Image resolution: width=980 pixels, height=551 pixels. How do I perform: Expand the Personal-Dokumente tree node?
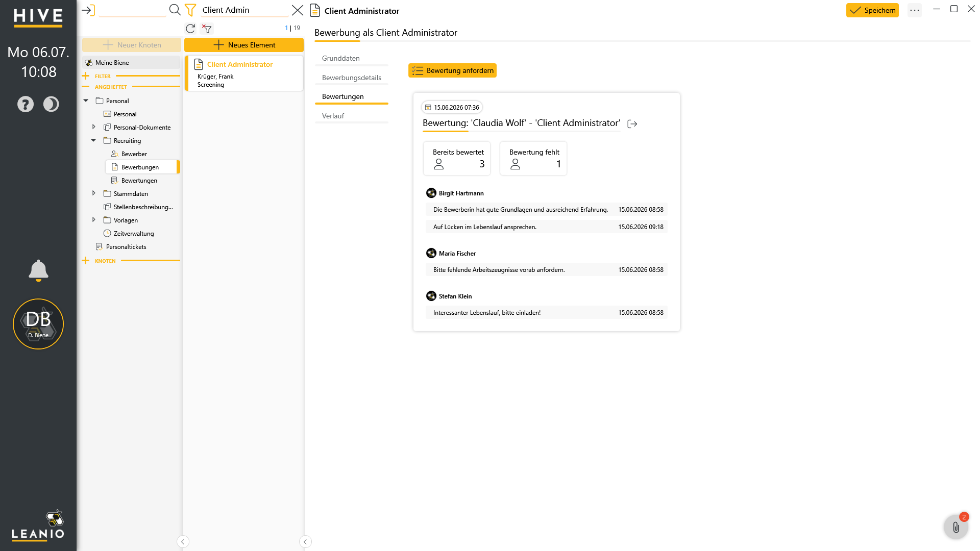click(93, 127)
